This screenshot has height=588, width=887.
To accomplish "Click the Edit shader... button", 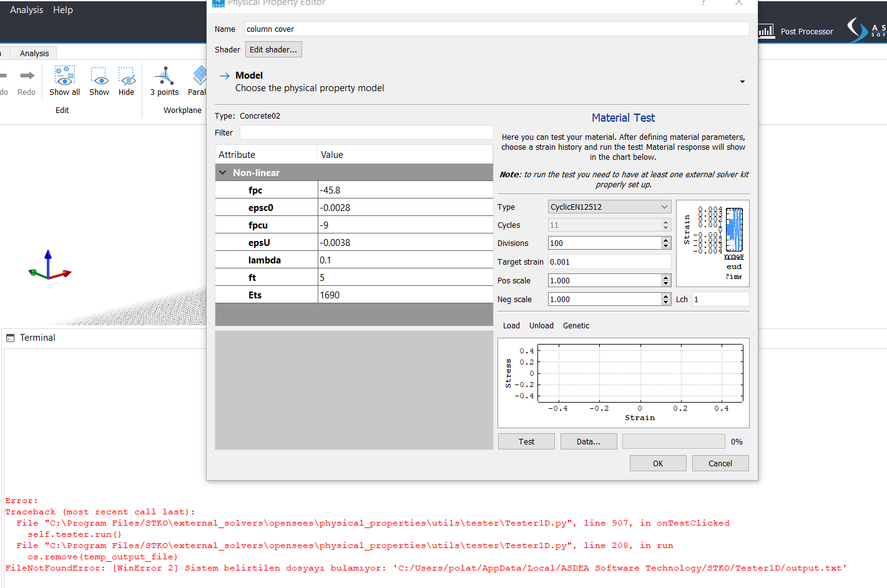I will tap(273, 49).
